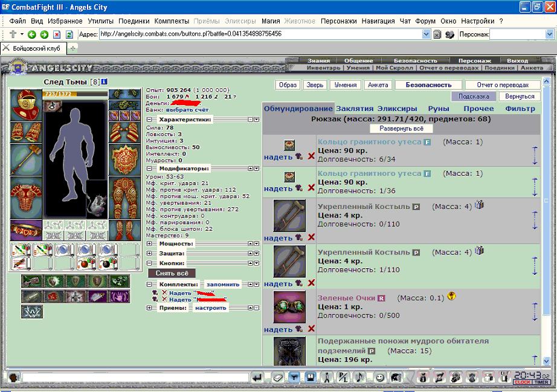
Task: Open the Поединки menu
Action: pyautogui.click(x=134, y=21)
